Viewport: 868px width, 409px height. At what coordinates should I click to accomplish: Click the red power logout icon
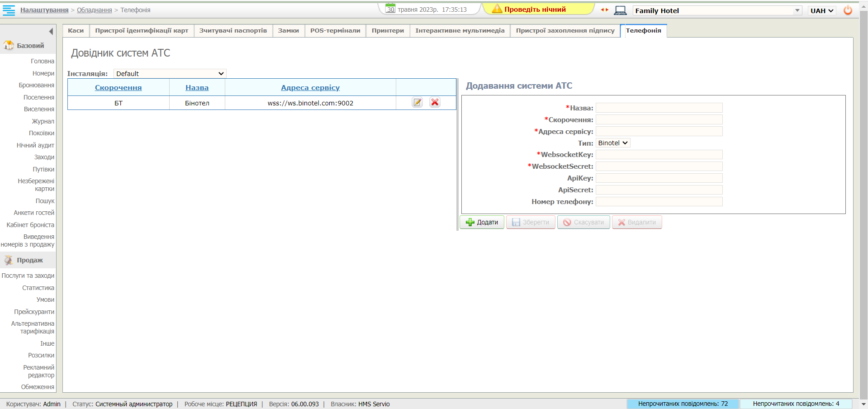tap(848, 10)
